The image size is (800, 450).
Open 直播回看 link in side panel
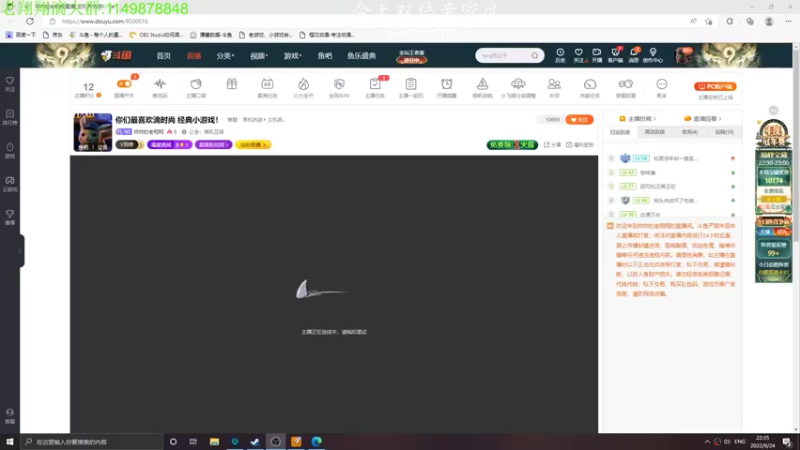coord(703,119)
